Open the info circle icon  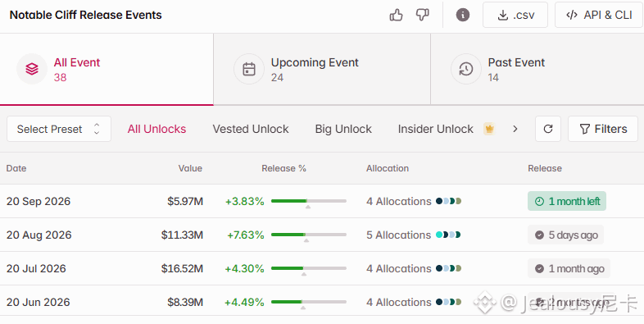[462, 16]
